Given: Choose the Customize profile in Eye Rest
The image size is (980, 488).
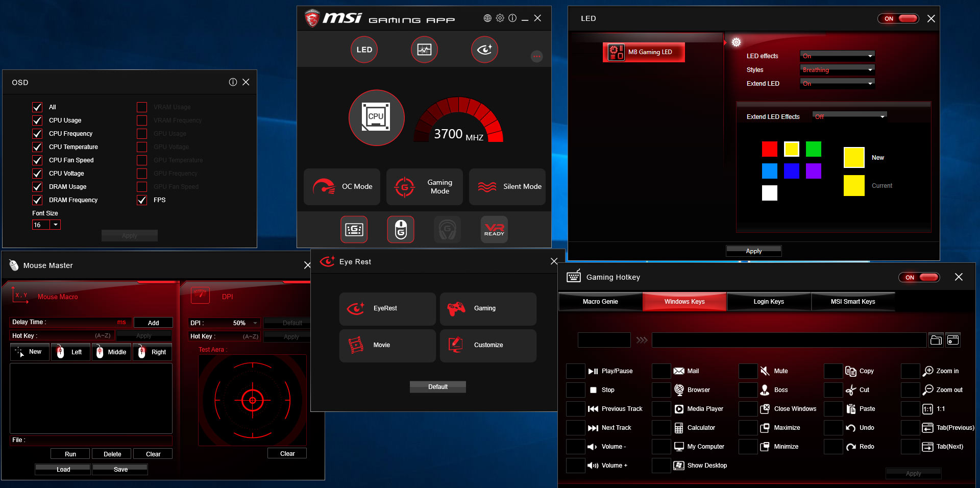Looking at the screenshot, I should tap(488, 346).
